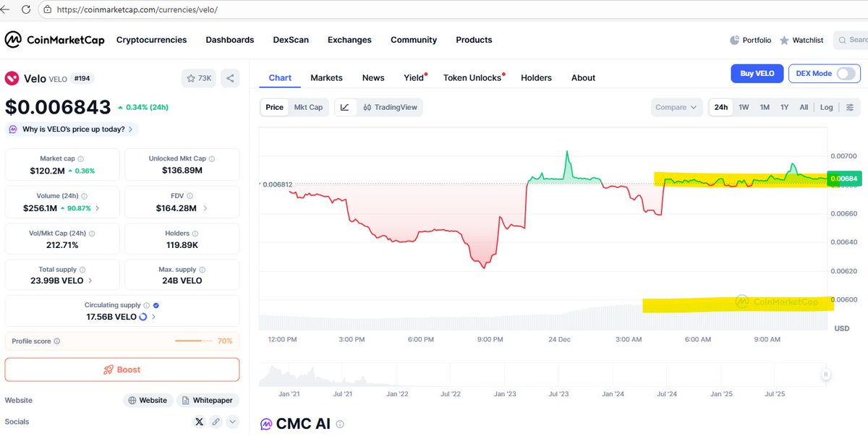Expand Circulating supply 17.56B VELO arrow
This screenshot has height=436, width=868.
(x=154, y=317)
